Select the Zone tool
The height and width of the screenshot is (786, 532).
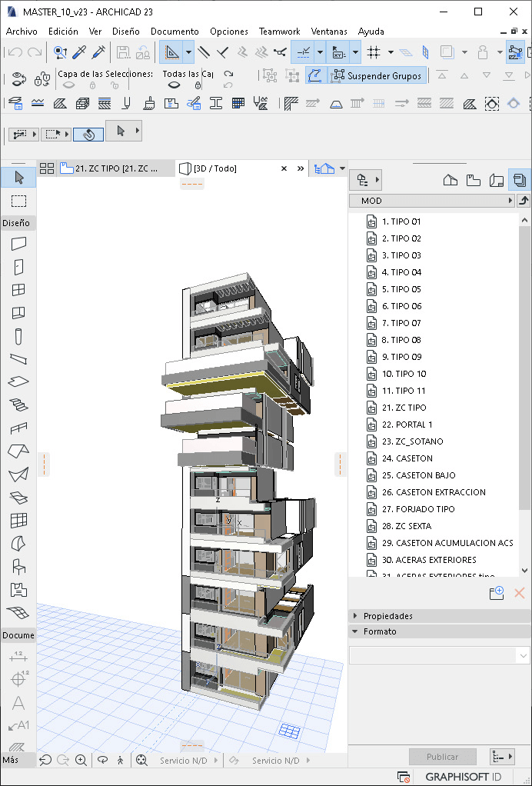[18, 589]
